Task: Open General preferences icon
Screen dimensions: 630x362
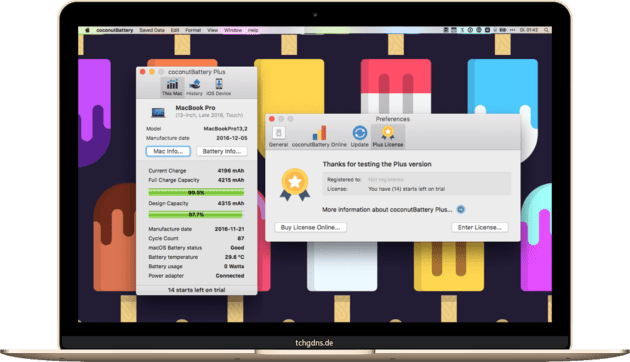Action: [278, 137]
